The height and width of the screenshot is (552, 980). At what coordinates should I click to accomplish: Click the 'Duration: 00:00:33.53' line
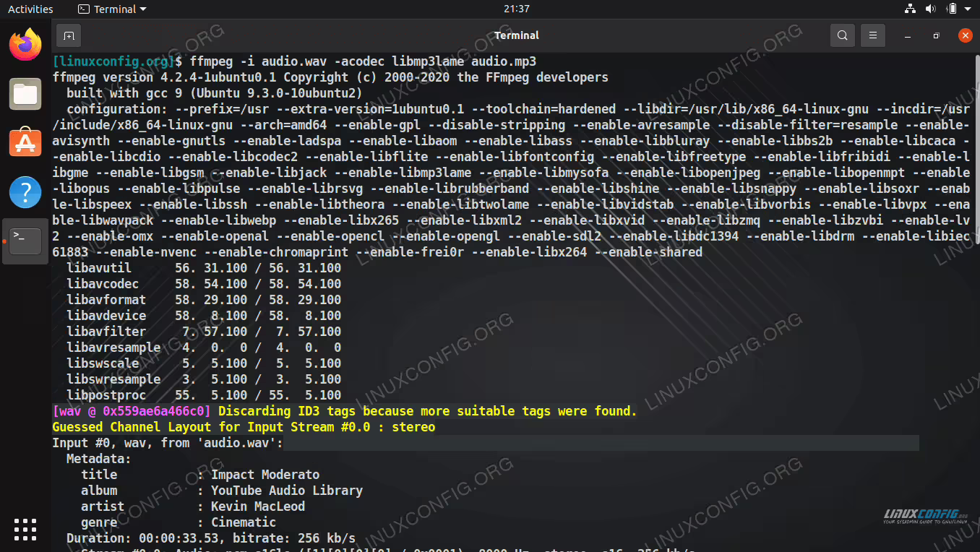coord(211,538)
